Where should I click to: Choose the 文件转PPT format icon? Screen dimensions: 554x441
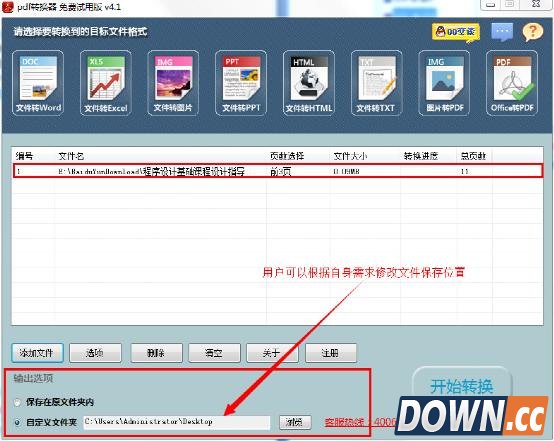click(241, 83)
